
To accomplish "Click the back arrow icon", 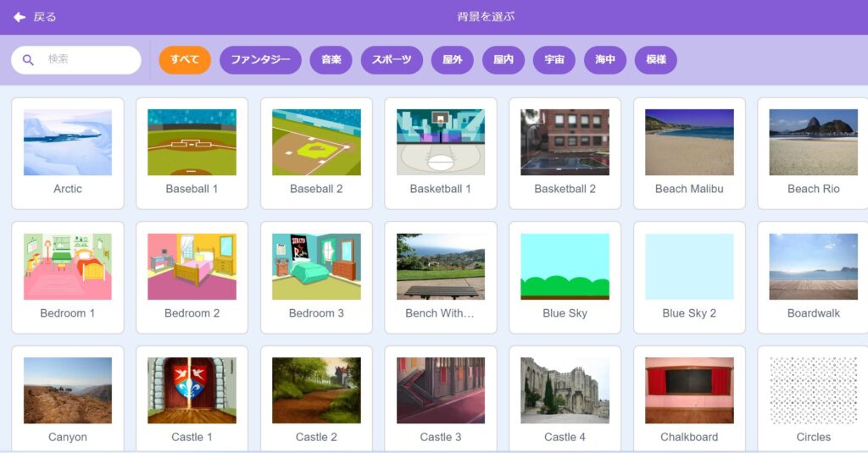I will point(19,17).
